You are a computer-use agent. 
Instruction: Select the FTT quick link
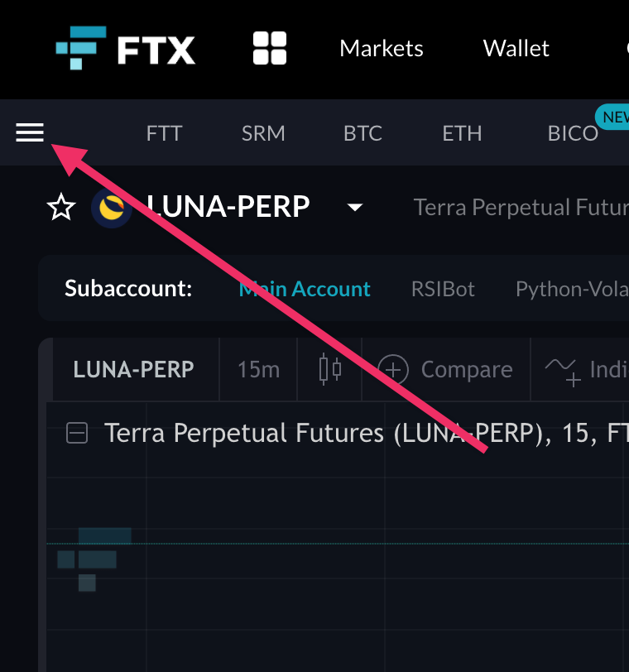[164, 133]
